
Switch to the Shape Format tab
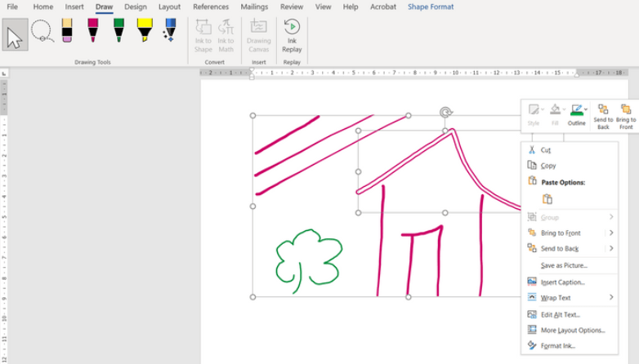pyautogui.click(x=431, y=7)
